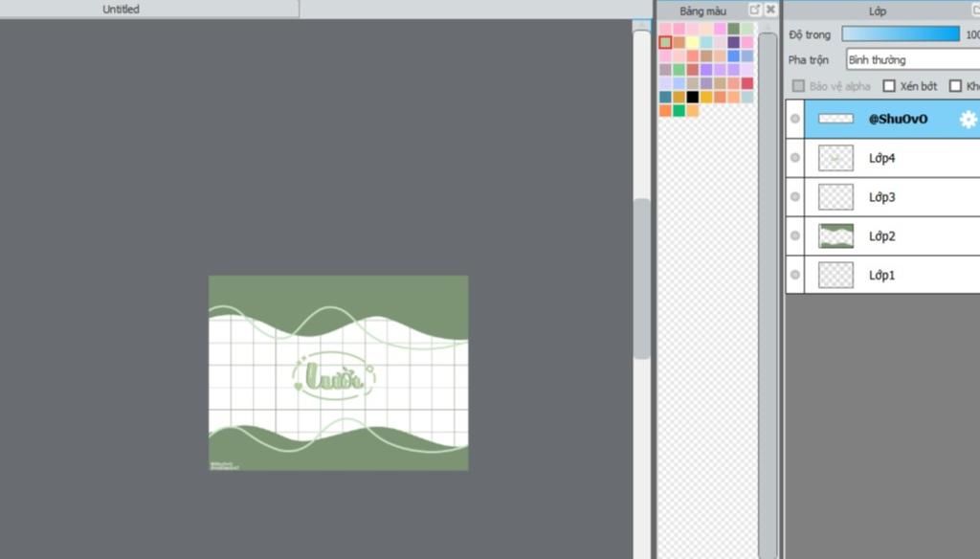Toggle visibility of Lớp4 layer

(795, 158)
